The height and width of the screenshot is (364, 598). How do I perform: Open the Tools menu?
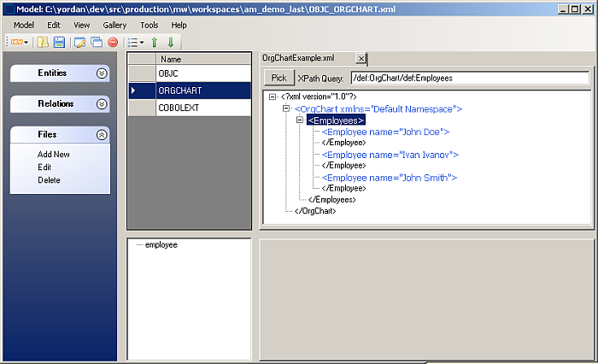149,26
